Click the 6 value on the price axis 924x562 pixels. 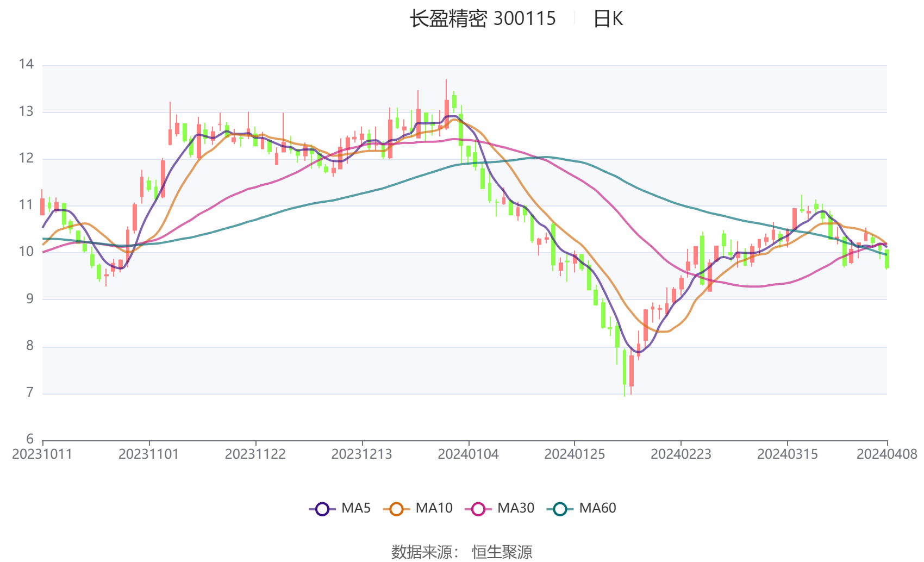click(x=30, y=439)
